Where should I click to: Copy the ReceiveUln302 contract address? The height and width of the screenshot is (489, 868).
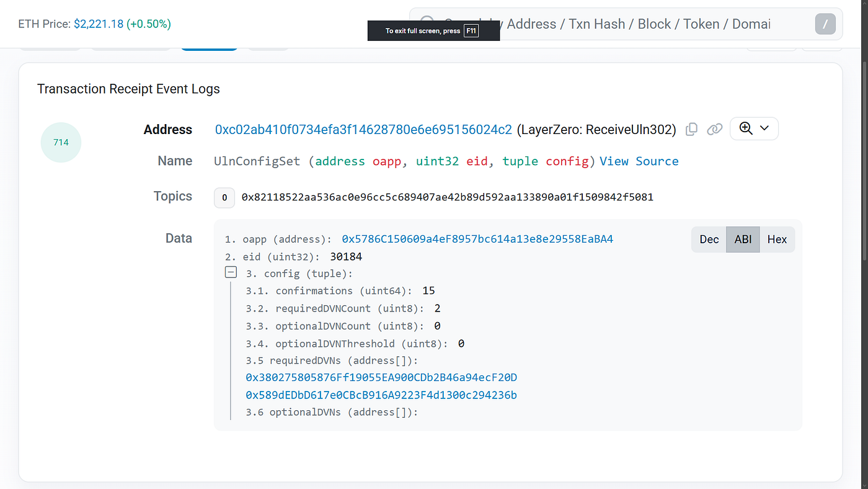(x=692, y=129)
